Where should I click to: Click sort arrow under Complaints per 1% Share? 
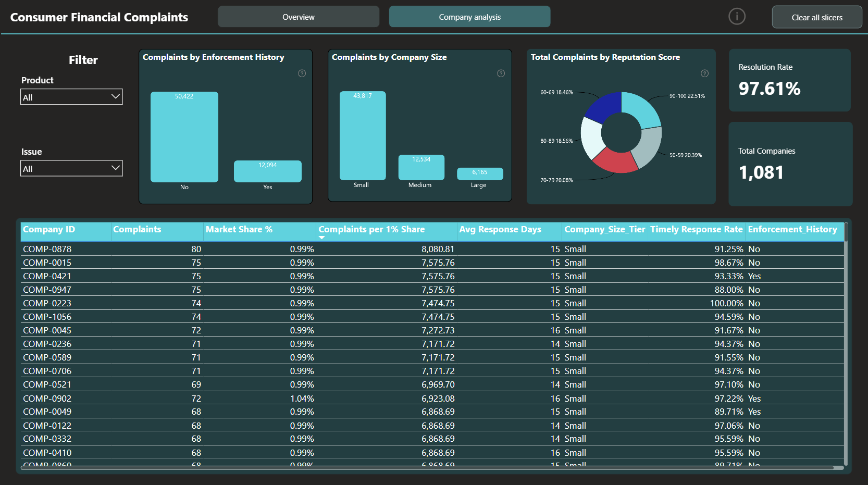pos(322,238)
